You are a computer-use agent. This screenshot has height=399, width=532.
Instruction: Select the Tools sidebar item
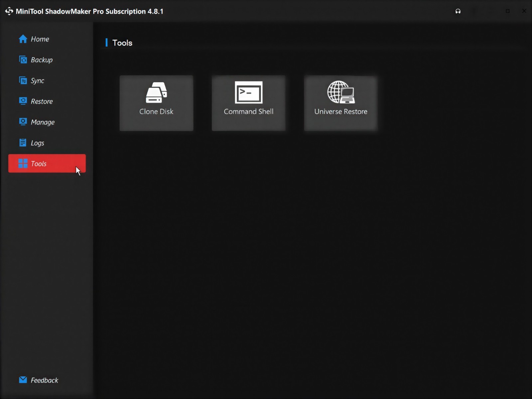click(x=47, y=164)
